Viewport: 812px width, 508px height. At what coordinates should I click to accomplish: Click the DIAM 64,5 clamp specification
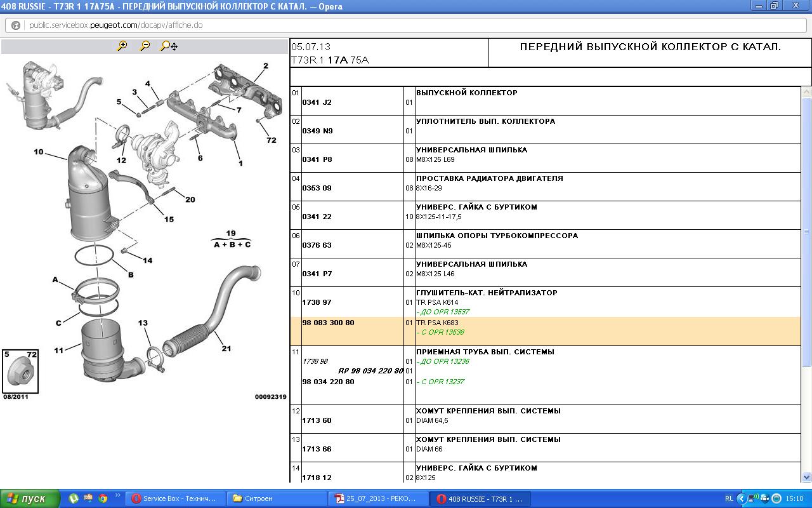pyautogui.click(x=432, y=420)
